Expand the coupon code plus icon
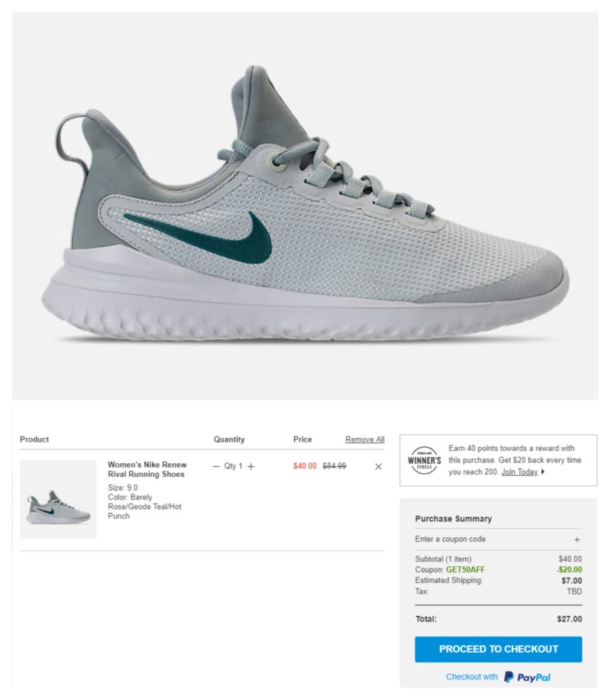The image size is (611, 700). [x=577, y=540]
